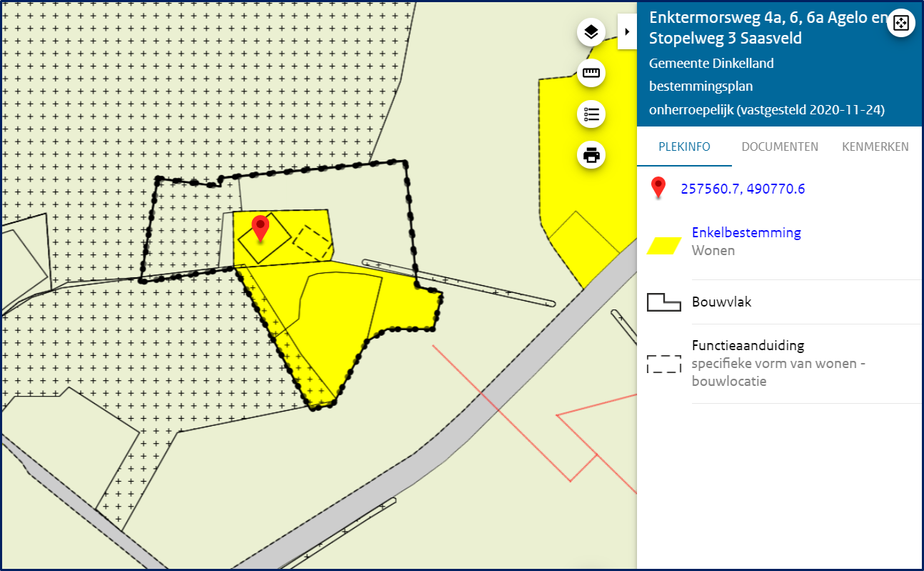This screenshot has width=924, height=571.
Task: Switch to the PLEKINFO tab
Action: (x=684, y=147)
